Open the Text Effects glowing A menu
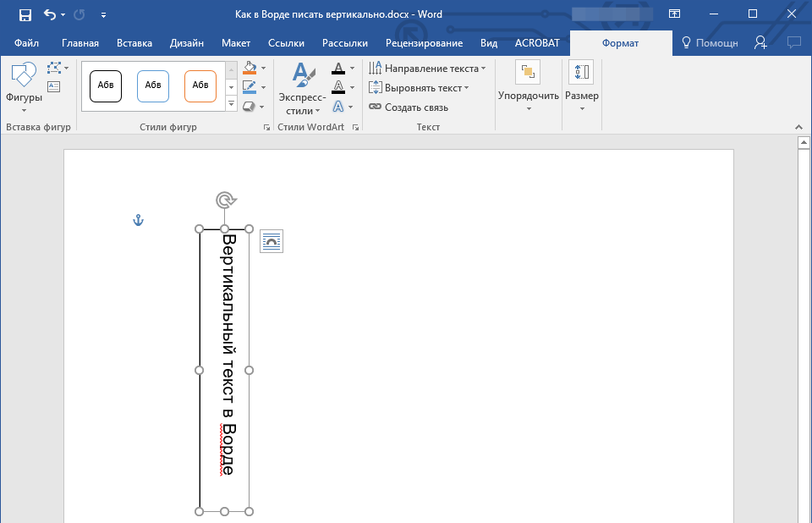812x523 pixels. coord(343,107)
